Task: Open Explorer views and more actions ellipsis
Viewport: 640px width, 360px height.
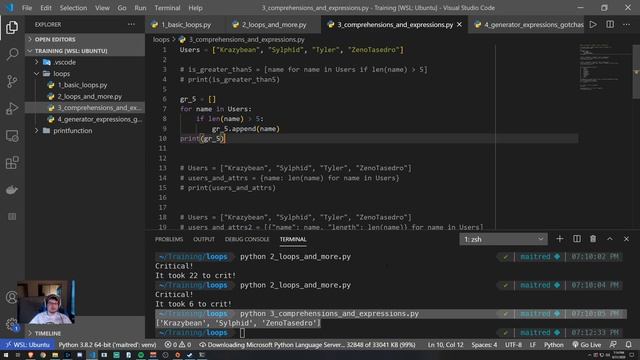Action: point(131,24)
